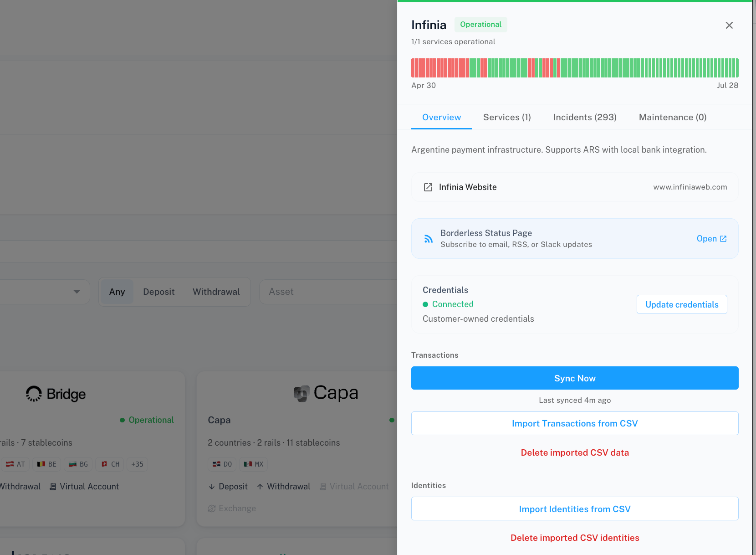
Task: Open the www.infiniaweb.com link
Action: 690,187
